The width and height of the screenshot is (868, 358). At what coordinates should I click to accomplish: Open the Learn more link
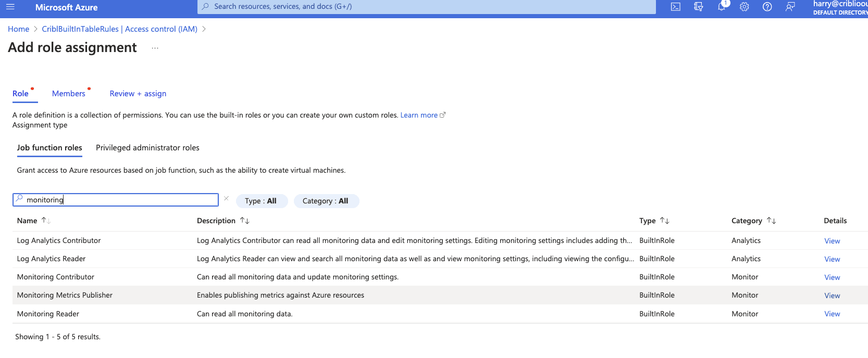pyautogui.click(x=419, y=115)
